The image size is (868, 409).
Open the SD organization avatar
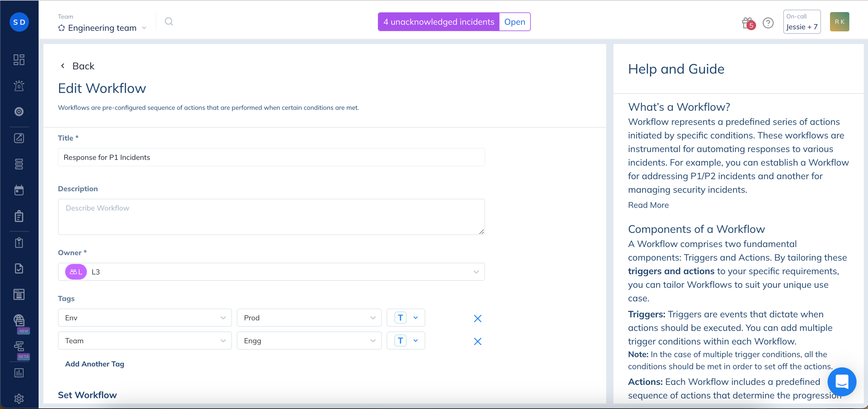[x=19, y=22]
